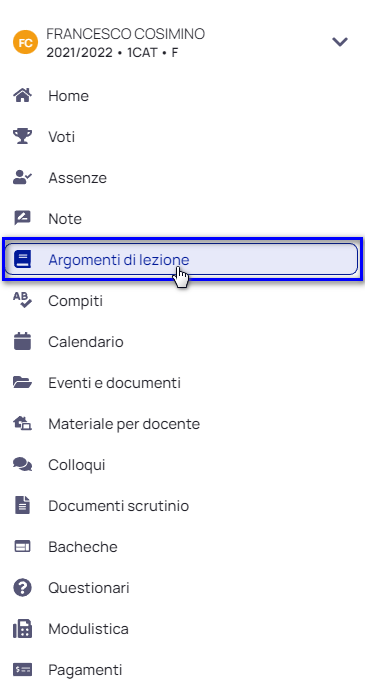
Task: Click the Home house icon
Action: [22, 95]
